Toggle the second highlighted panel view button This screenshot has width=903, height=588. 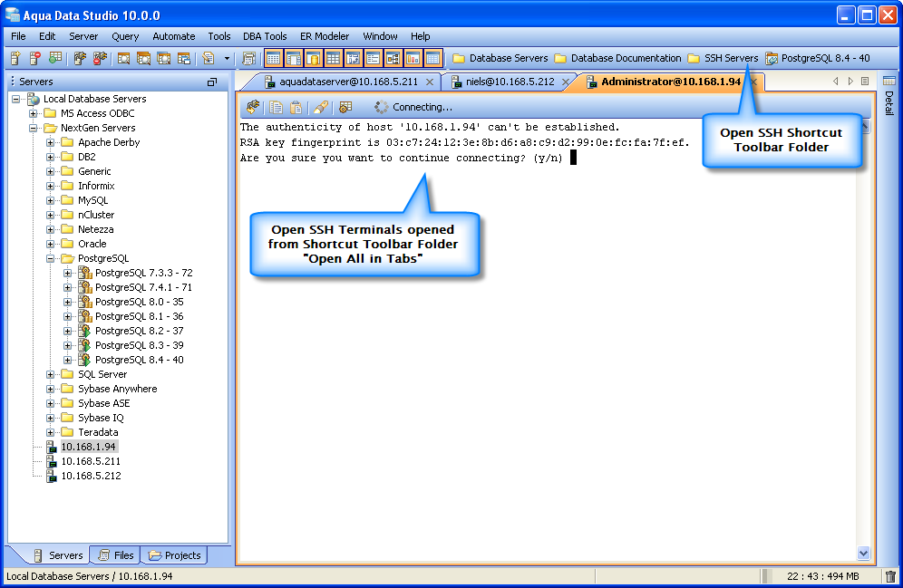[294, 58]
